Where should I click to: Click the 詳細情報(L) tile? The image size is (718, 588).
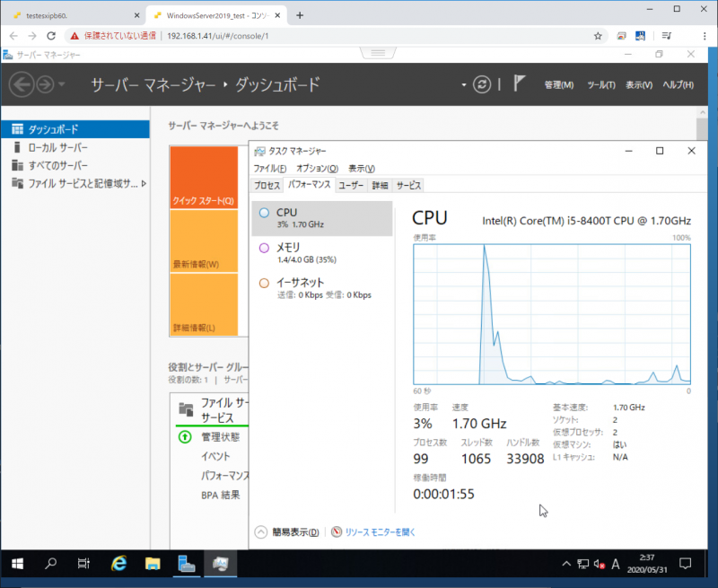pos(204,304)
